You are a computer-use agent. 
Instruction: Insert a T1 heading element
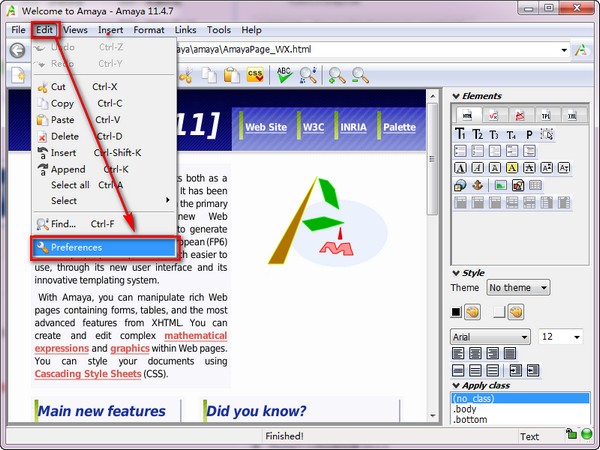tap(460, 134)
